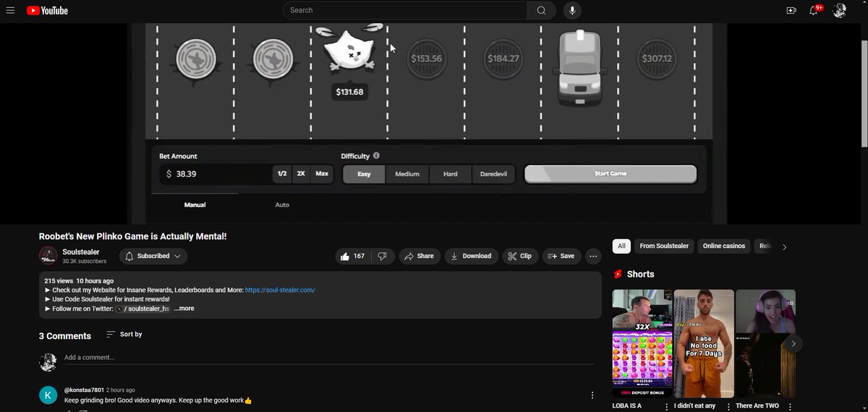Open options for 'There Are TWO' Short

(790, 407)
